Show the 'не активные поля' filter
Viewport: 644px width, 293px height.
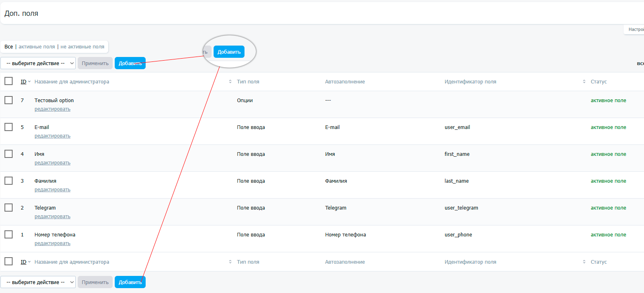[82, 47]
